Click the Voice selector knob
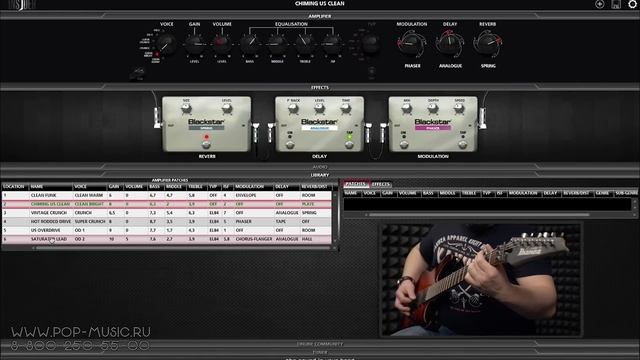This screenshot has width=640, height=360. (166, 44)
